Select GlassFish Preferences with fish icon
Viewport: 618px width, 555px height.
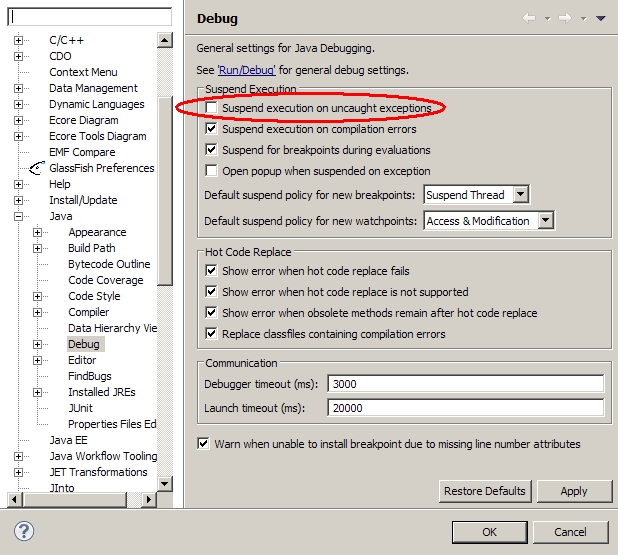pos(101,168)
